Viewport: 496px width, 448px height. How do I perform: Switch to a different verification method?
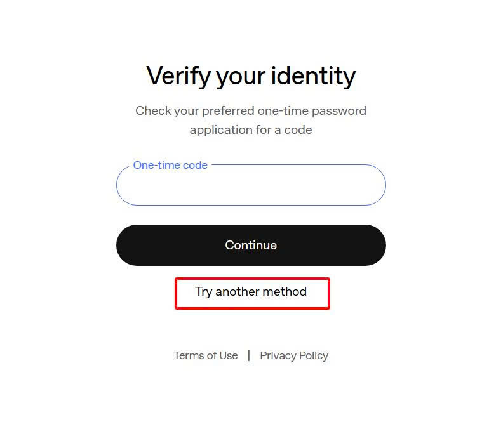click(x=251, y=292)
